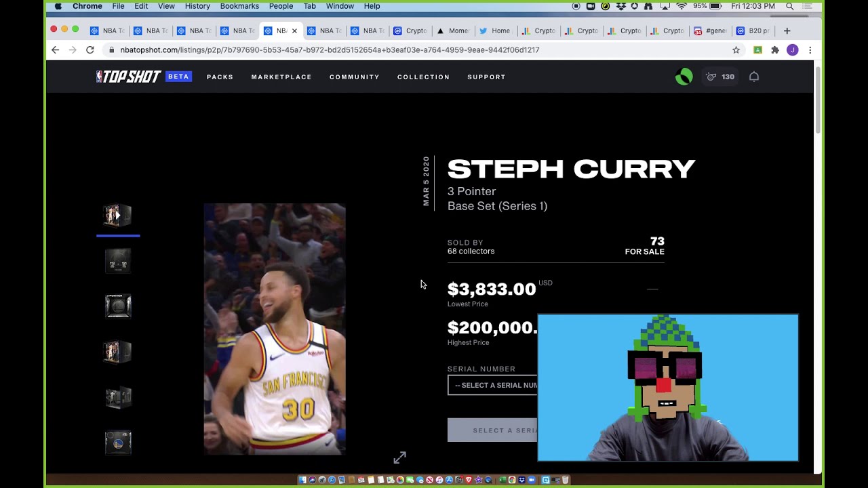Open the Extensions puzzle piece icon

[775, 49]
